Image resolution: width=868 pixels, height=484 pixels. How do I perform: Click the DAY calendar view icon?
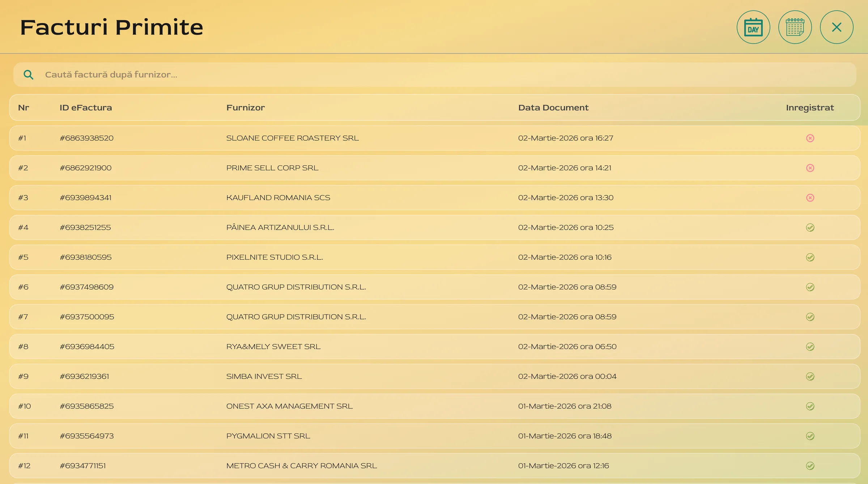753,27
